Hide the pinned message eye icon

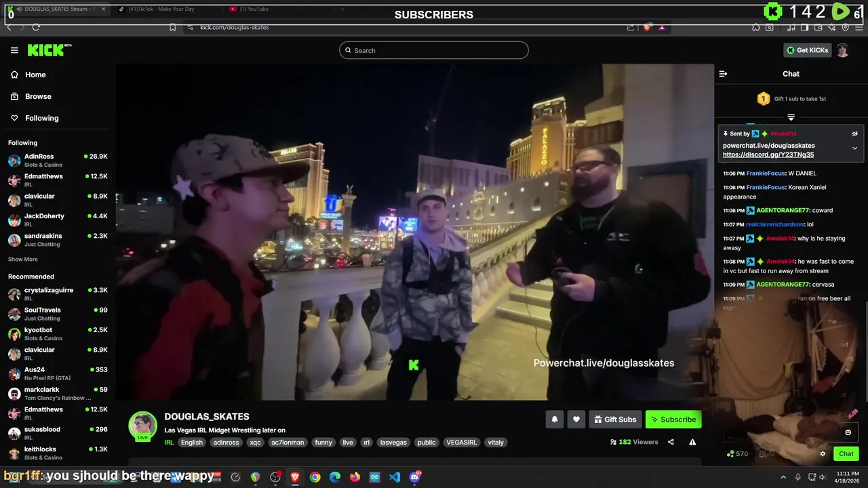pos(855,134)
